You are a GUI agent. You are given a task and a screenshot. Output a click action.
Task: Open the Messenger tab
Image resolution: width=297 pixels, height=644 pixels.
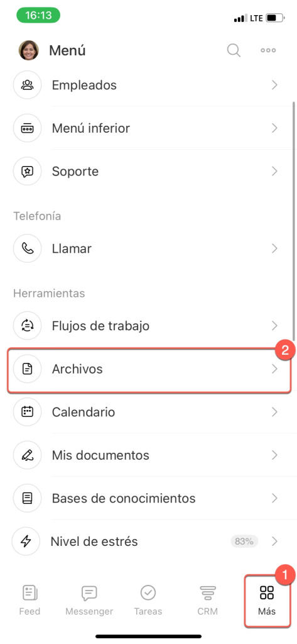(x=89, y=600)
